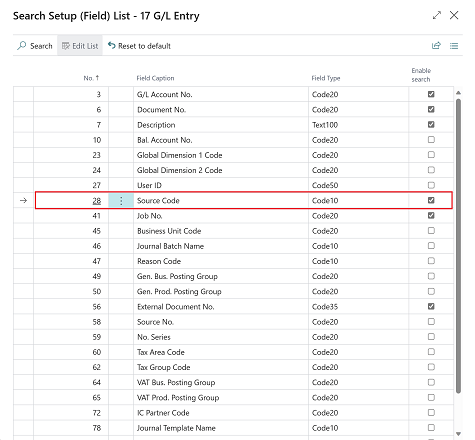Select the Document No. caption cell
This screenshot has width=475, height=440.
click(221, 110)
